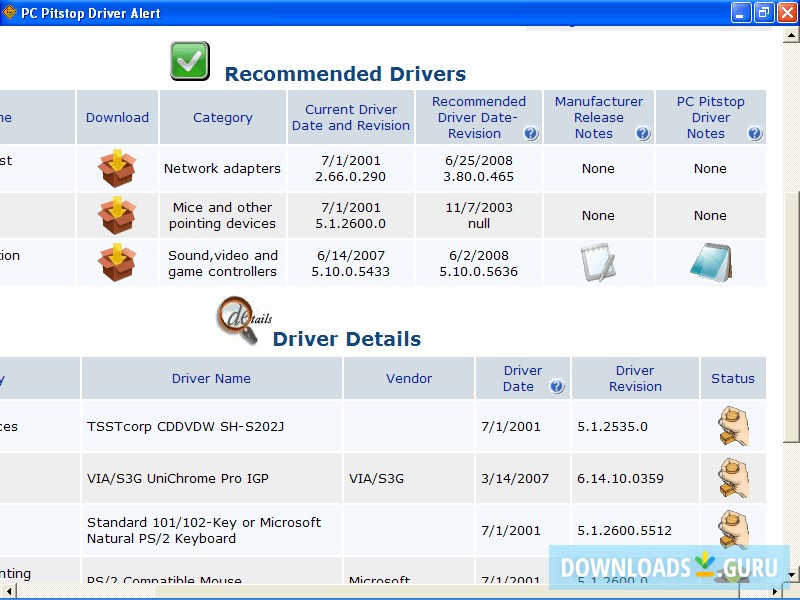Image resolution: width=800 pixels, height=600 pixels.
Task: Click help icon beside Recommended Driver Date-Revision
Action: (530, 134)
